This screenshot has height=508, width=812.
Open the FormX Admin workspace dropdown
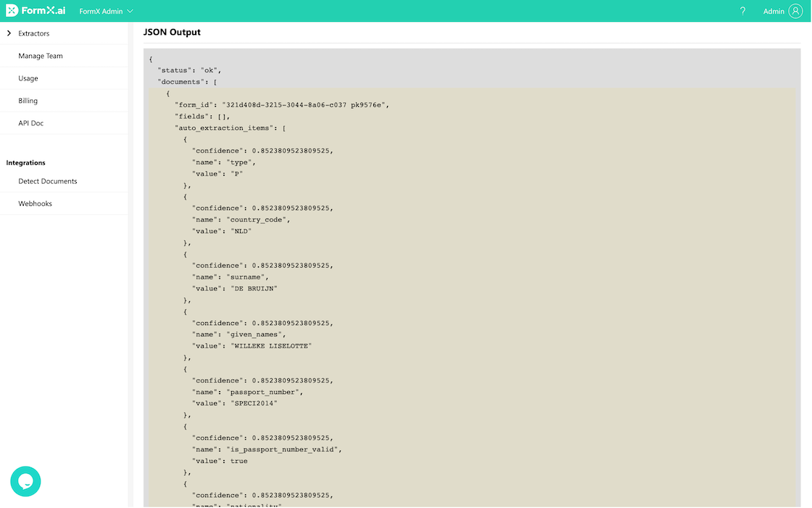[106, 11]
